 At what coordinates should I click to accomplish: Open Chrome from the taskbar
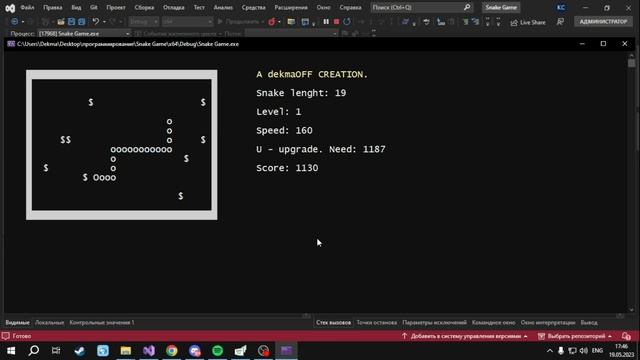[x=171, y=351]
